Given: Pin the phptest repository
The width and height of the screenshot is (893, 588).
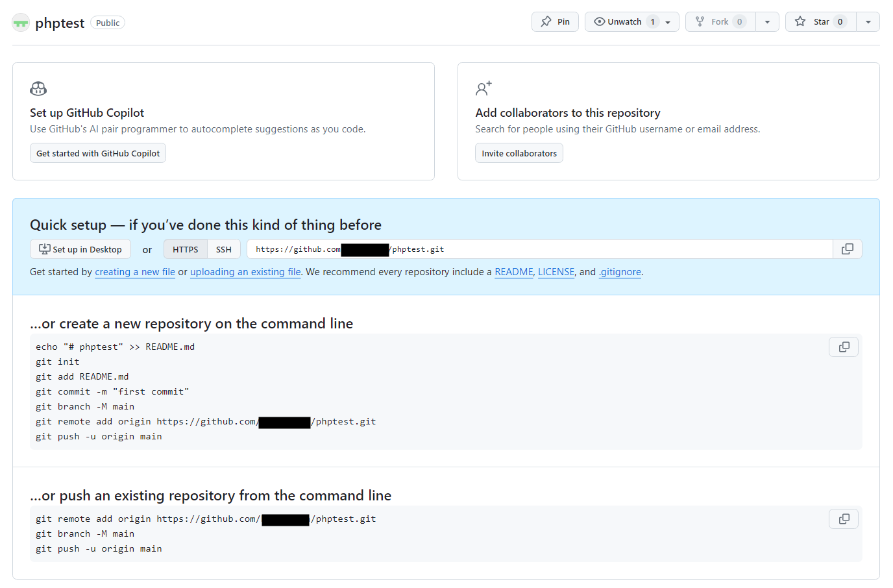Looking at the screenshot, I should (x=555, y=21).
